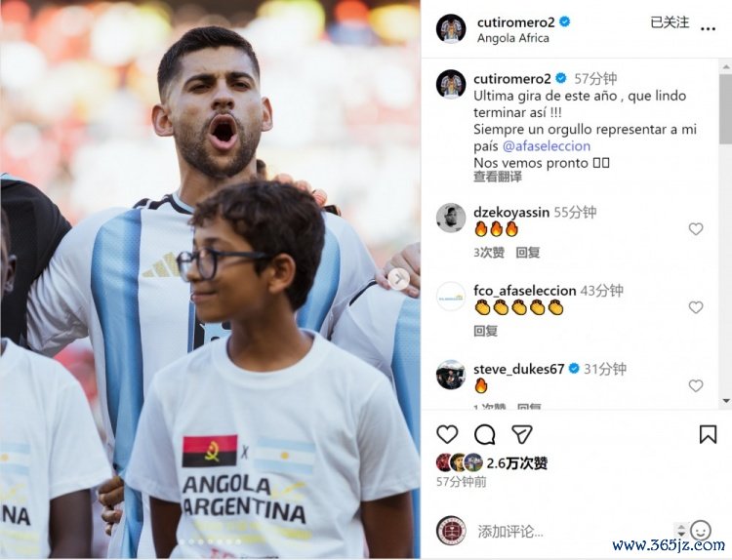Expand caption translation 查看翻译
Image resolution: width=732 pixels, height=560 pixels.
click(x=497, y=177)
